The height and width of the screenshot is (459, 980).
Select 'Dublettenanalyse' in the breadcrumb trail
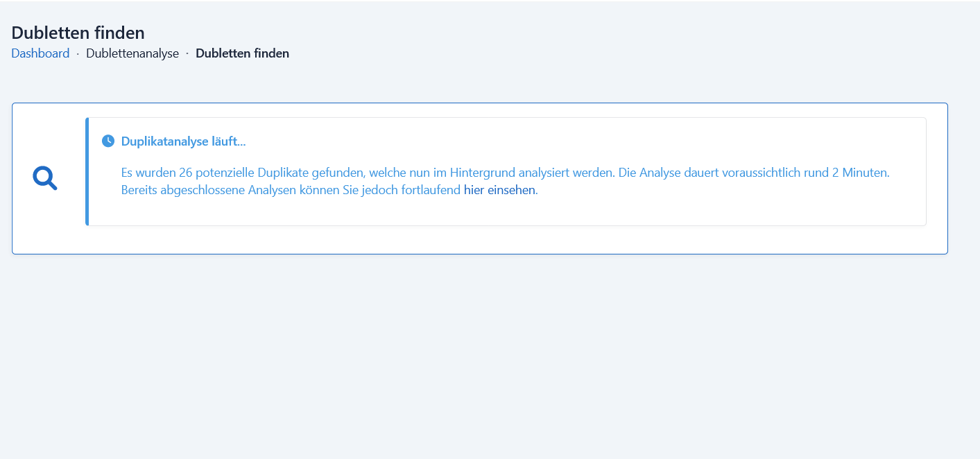(x=132, y=53)
